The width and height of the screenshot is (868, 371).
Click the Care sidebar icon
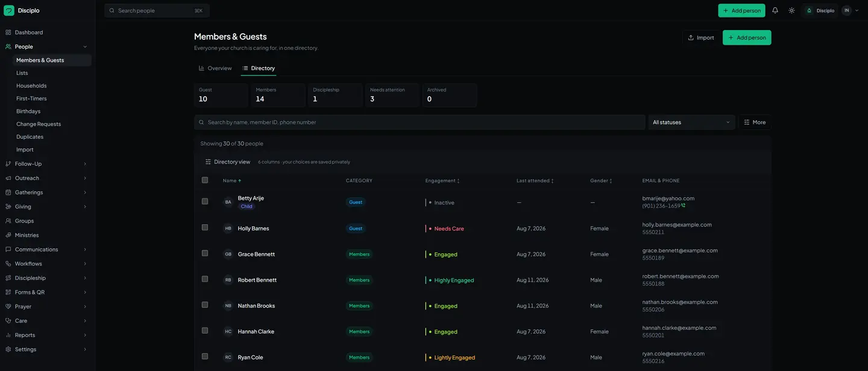(x=8, y=321)
